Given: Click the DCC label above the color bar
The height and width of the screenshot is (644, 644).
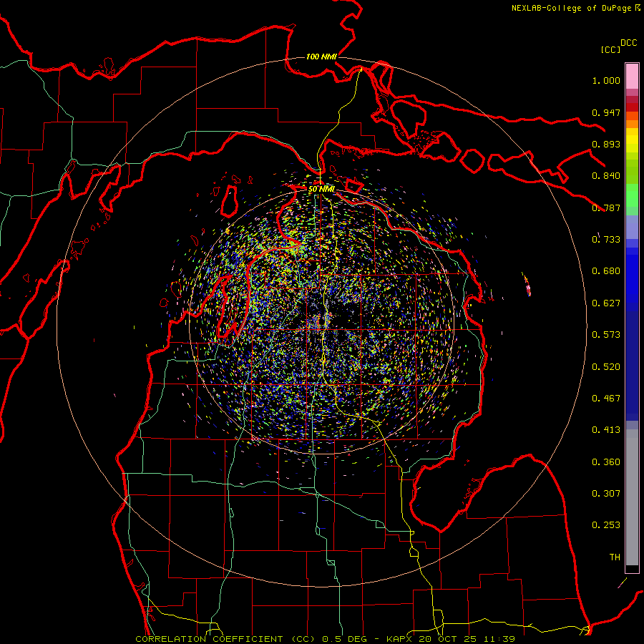Looking at the screenshot, I should coord(628,43).
